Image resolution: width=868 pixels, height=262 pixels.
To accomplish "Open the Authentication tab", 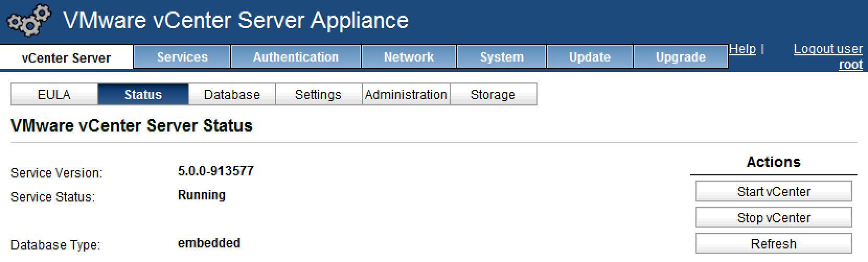I will tap(296, 57).
